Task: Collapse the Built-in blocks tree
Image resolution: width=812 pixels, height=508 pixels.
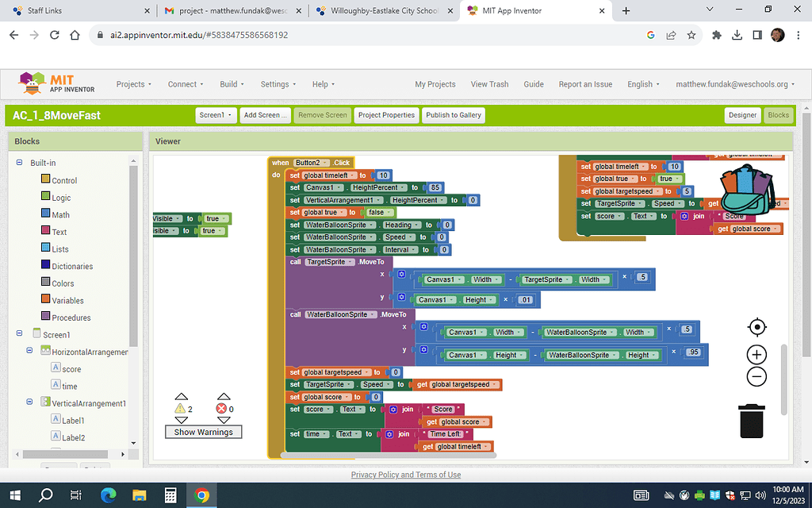Action: point(18,164)
